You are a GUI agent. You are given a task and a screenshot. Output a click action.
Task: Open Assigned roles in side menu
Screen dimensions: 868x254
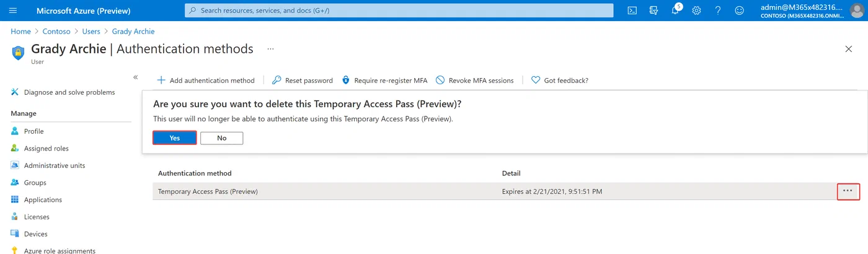(x=40, y=149)
